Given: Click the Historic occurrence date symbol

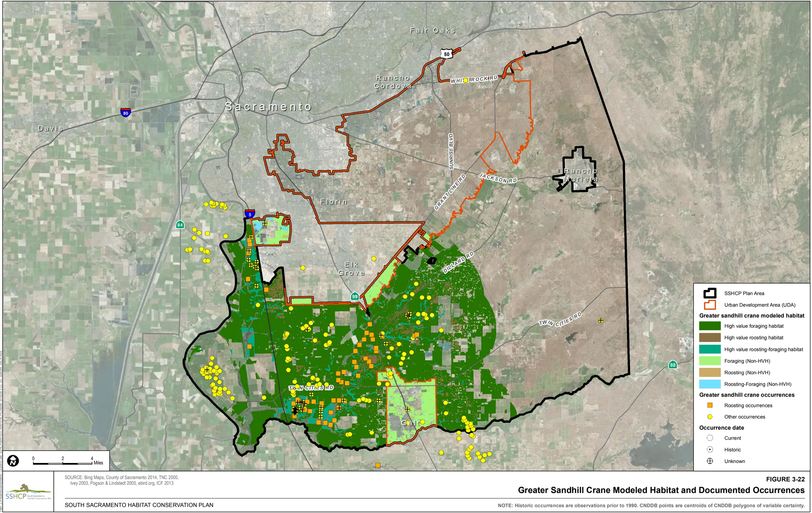Looking at the screenshot, I should tap(710, 449).
